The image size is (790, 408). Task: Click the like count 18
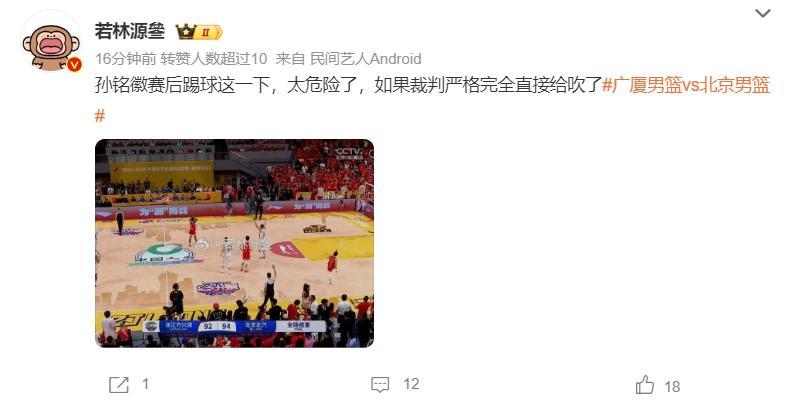(x=672, y=386)
